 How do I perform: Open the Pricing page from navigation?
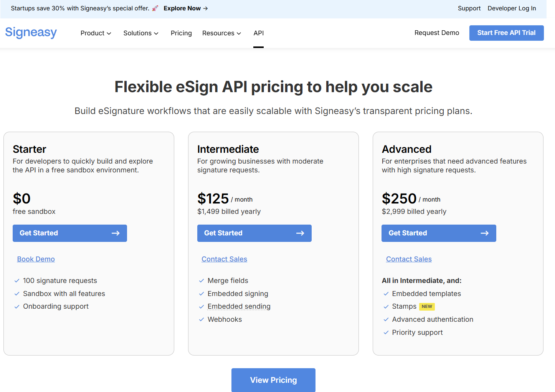(x=181, y=33)
